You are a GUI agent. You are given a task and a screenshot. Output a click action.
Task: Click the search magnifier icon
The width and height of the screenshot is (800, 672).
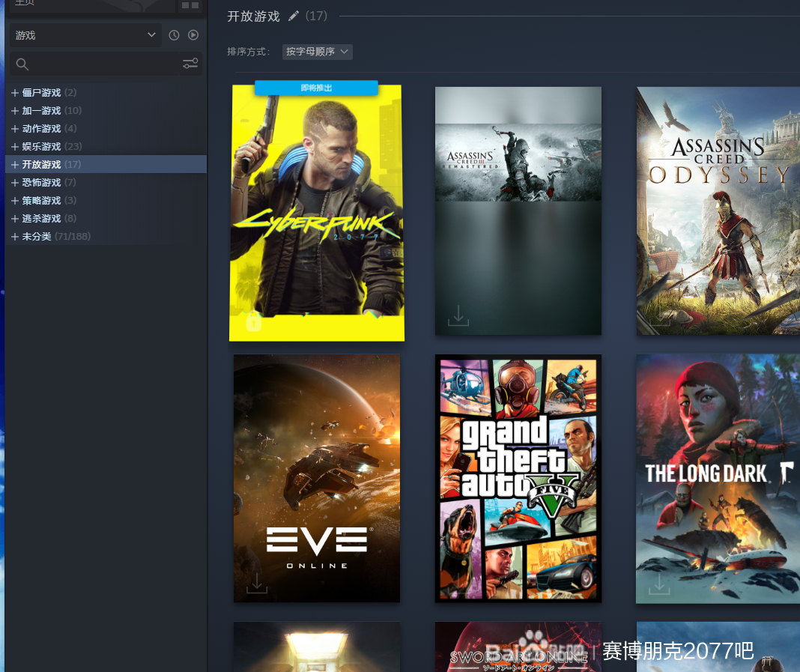click(x=22, y=64)
